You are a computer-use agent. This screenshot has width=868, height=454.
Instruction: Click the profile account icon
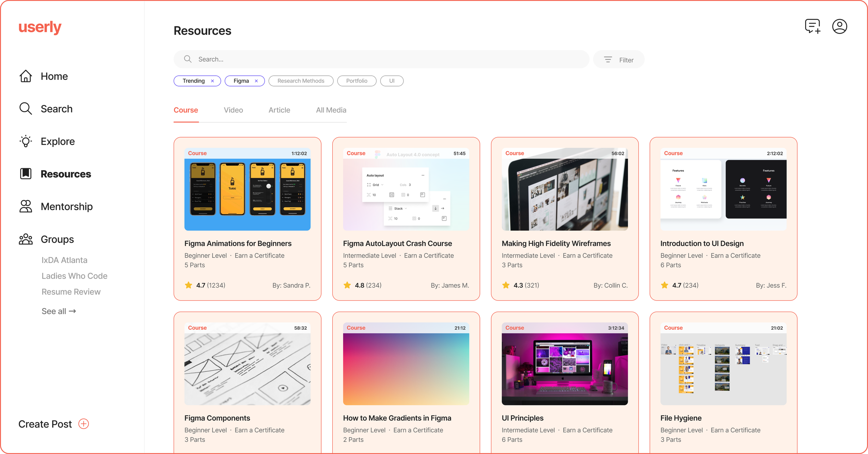click(840, 26)
